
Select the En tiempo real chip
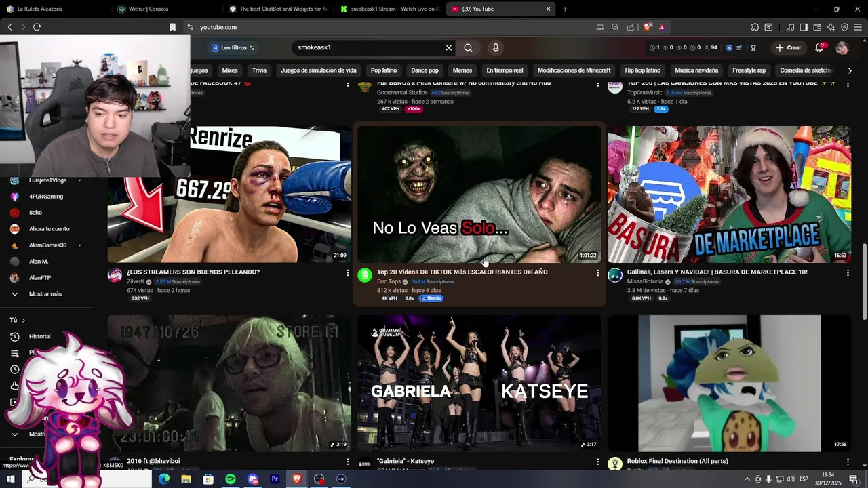point(505,70)
